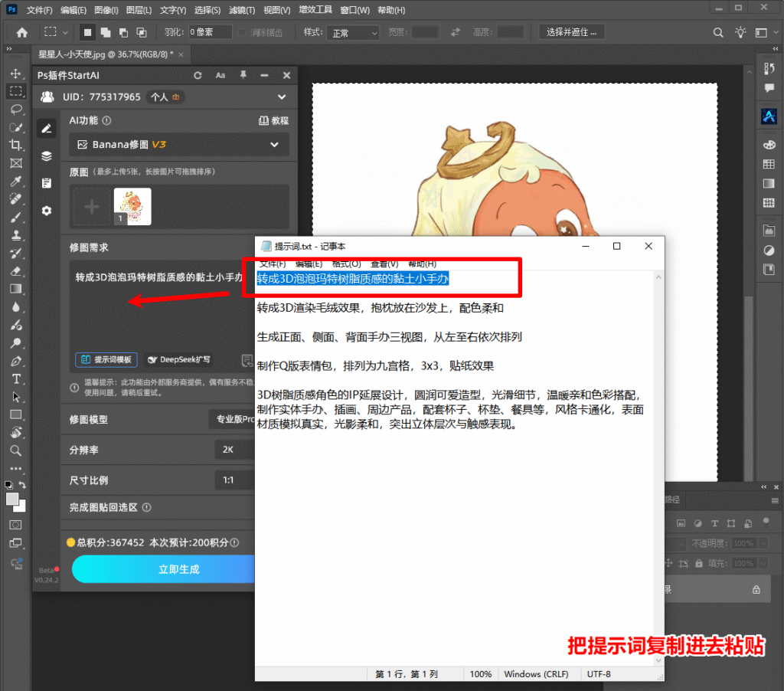Toggle the 消除锯齿 anti-alias checkbox
This screenshot has width=784, height=691.
[x=243, y=32]
